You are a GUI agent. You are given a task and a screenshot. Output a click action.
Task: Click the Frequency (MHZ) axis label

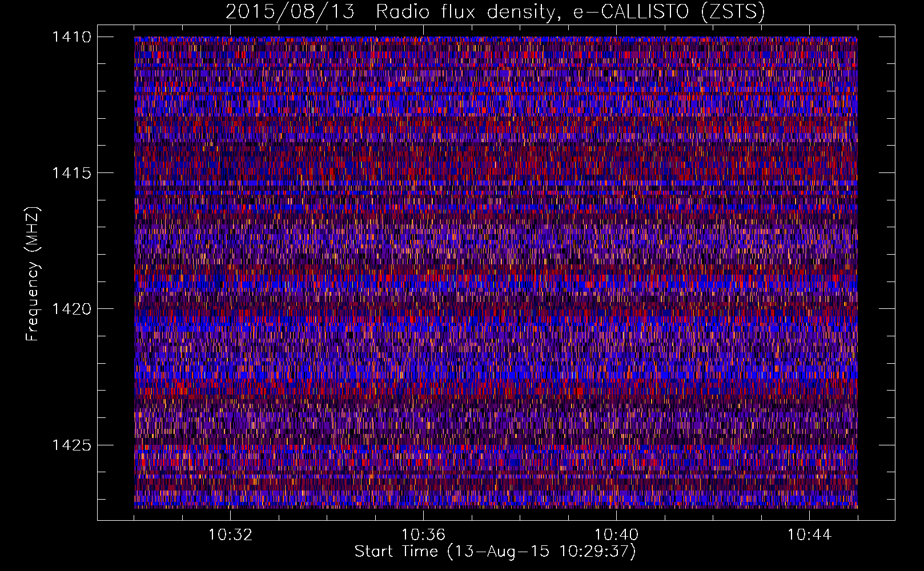point(33,274)
